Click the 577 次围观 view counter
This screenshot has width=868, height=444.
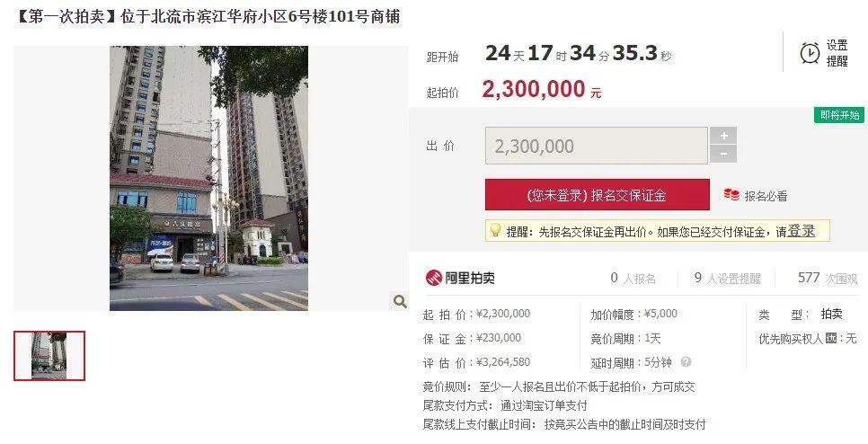pos(827,278)
